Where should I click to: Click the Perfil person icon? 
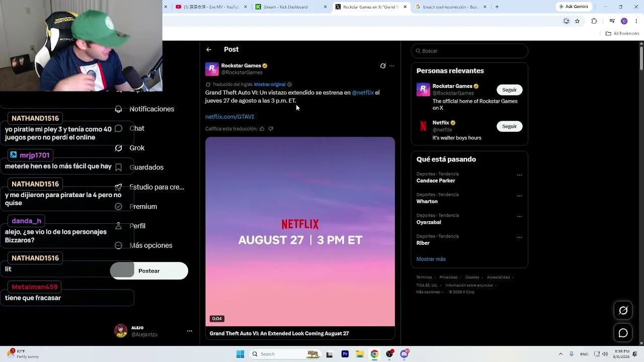118,226
